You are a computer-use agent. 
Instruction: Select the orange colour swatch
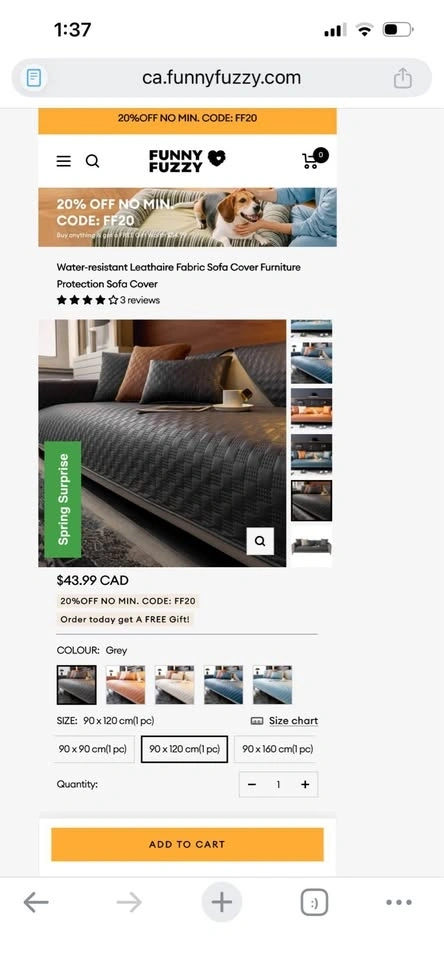pos(126,684)
